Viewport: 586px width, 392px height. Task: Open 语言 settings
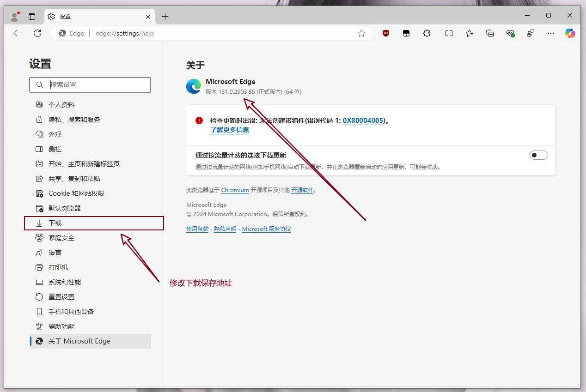pyautogui.click(x=90, y=253)
